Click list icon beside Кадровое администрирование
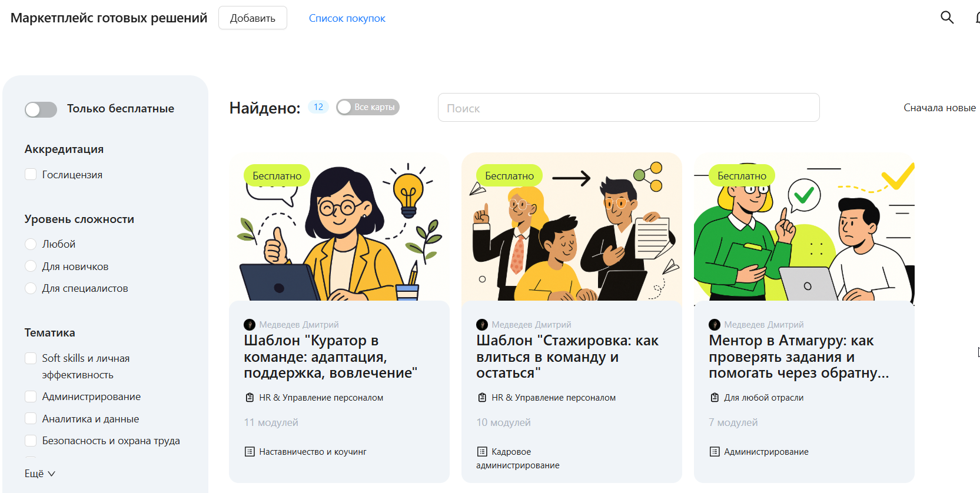 click(x=482, y=452)
